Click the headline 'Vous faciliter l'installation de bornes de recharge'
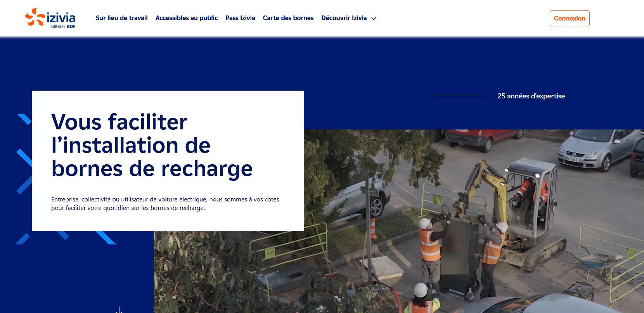Viewport: 644px width, 313px height. tap(152, 145)
